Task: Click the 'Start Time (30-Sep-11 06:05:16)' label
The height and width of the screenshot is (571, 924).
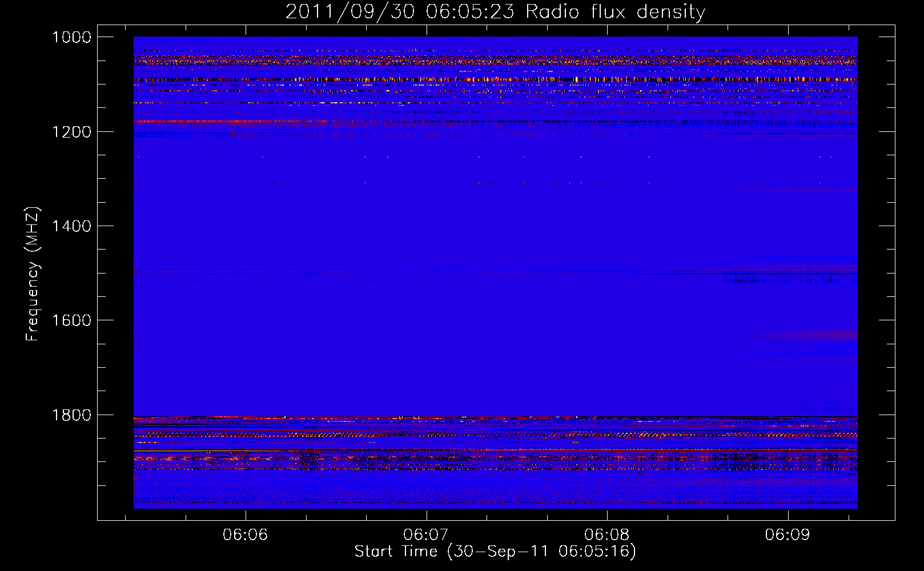Action: (x=495, y=552)
